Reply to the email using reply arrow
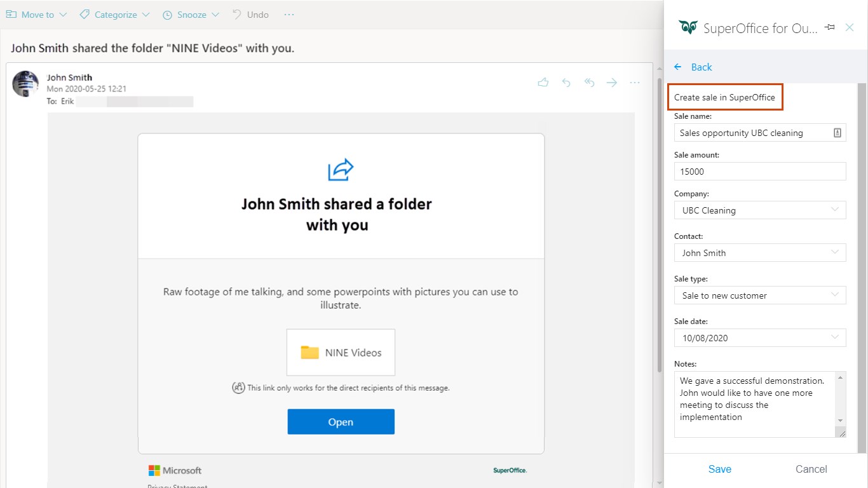 pyautogui.click(x=566, y=83)
